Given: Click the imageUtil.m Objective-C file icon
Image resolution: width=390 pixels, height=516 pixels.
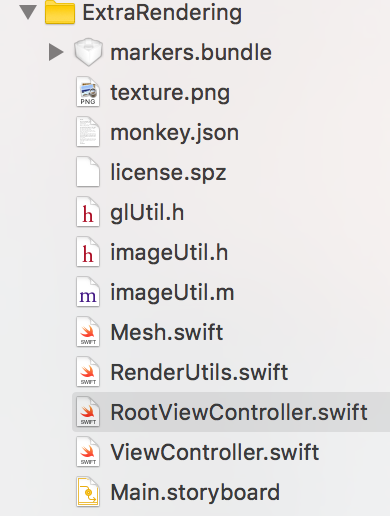Looking at the screenshot, I should 88,292.
